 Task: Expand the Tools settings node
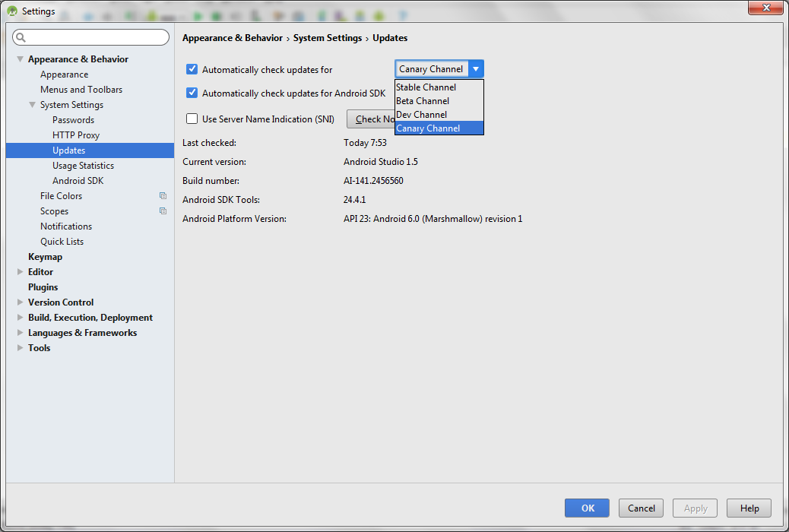tap(20, 348)
